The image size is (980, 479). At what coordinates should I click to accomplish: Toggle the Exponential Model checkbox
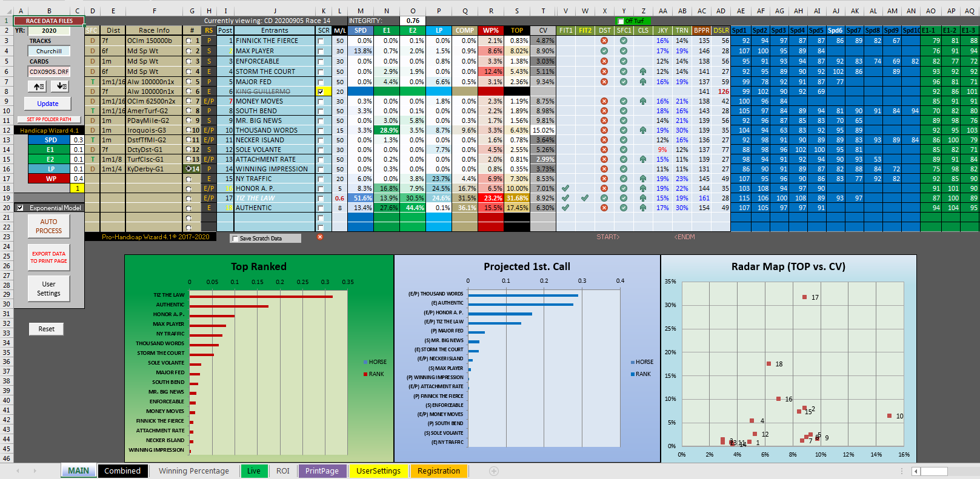point(20,208)
